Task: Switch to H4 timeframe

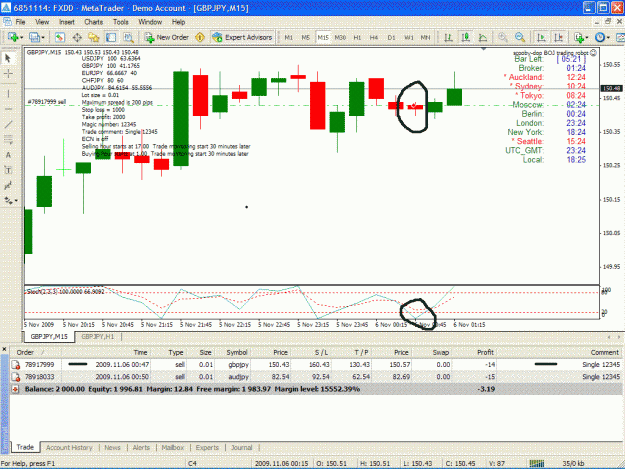Action: tap(374, 37)
